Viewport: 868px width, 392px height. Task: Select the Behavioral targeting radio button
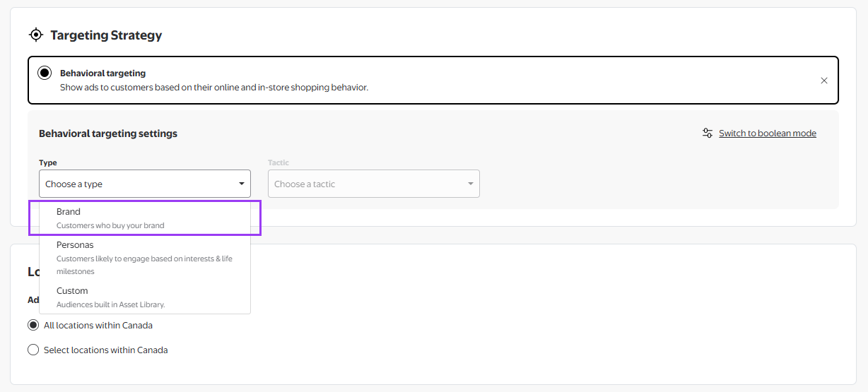[45, 73]
